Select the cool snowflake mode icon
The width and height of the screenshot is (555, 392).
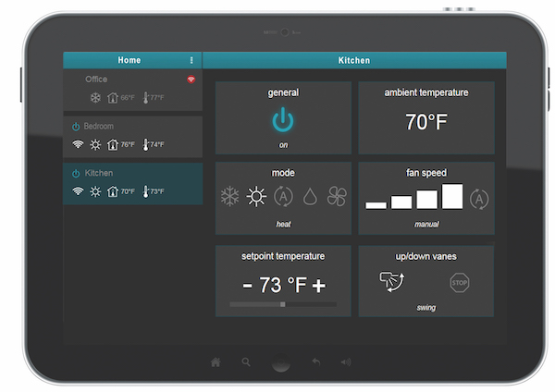point(230,196)
